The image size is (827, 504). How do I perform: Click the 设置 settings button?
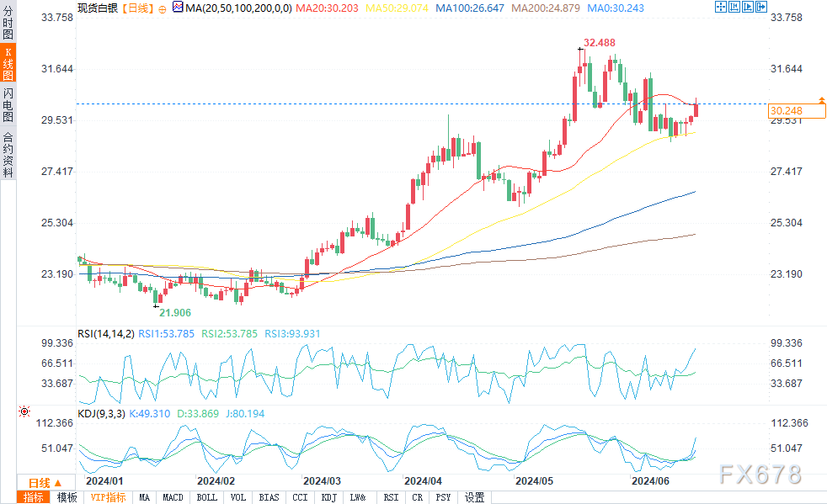pyautogui.click(x=474, y=497)
